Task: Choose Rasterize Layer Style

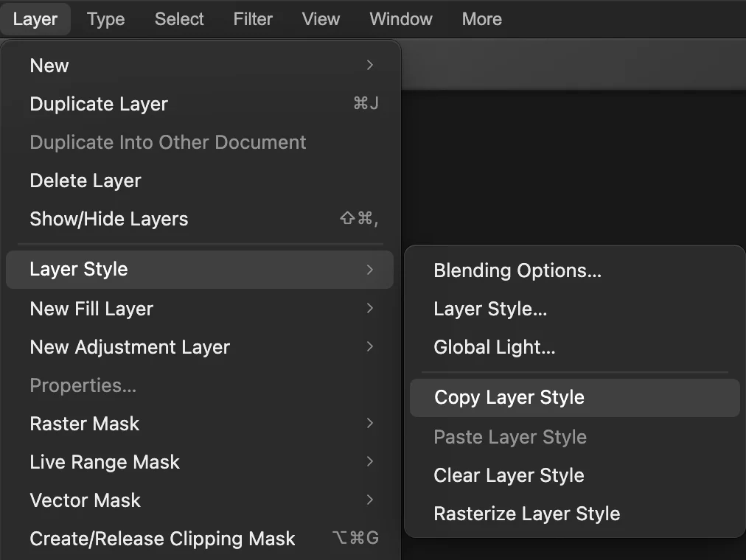Action: click(575, 514)
